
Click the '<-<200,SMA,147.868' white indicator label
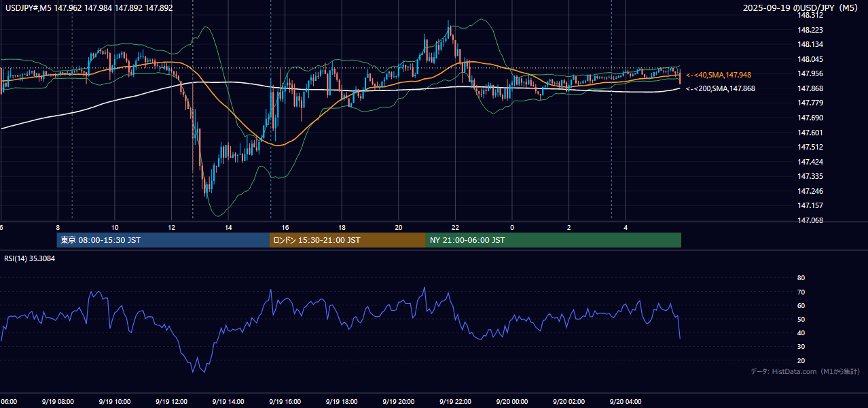(x=721, y=88)
